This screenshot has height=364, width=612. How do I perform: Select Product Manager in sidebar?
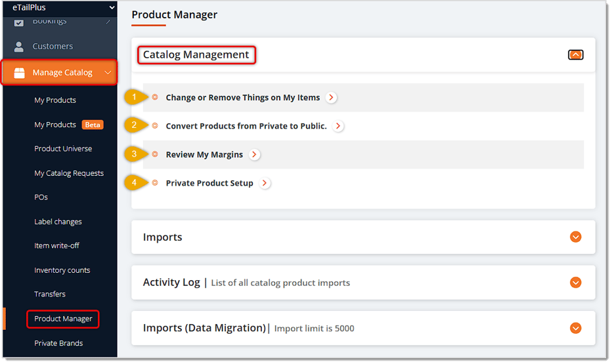point(63,319)
